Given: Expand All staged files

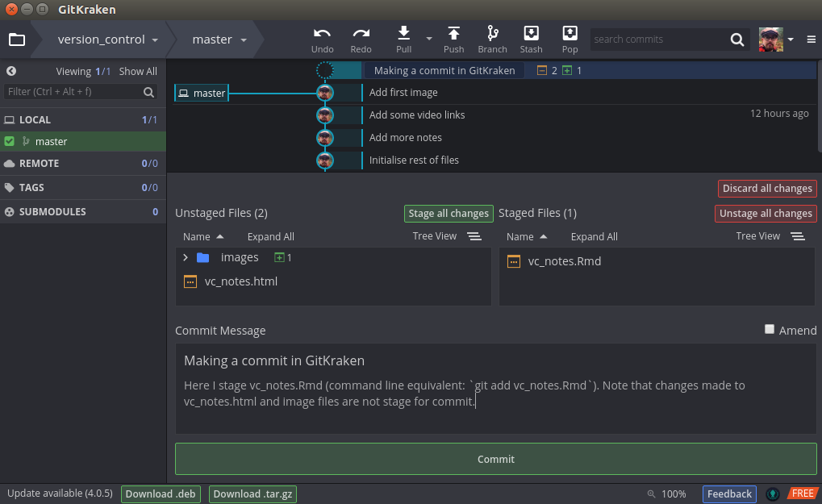Looking at the screenshot, I should 594,237.
